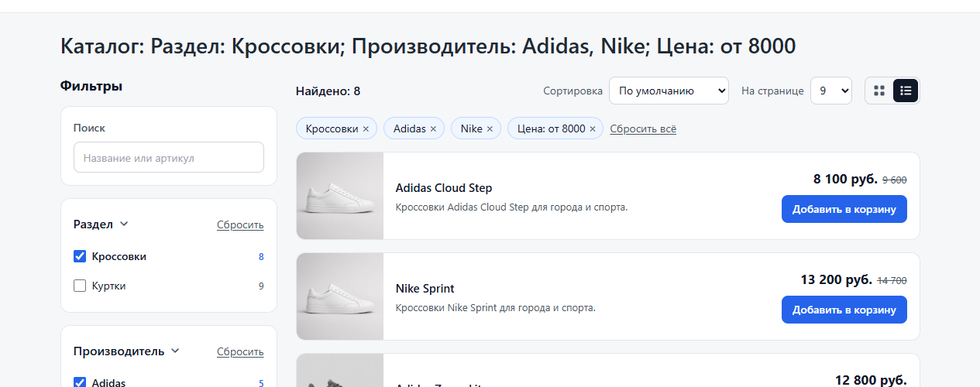Add Adidas Cloud Step to cart
The height and width of the screenshot is (387, 980).
click(x=844, y=209)
